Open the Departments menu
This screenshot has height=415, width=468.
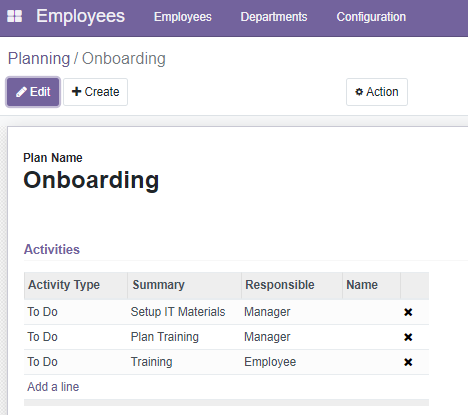[x=274, y=17]
